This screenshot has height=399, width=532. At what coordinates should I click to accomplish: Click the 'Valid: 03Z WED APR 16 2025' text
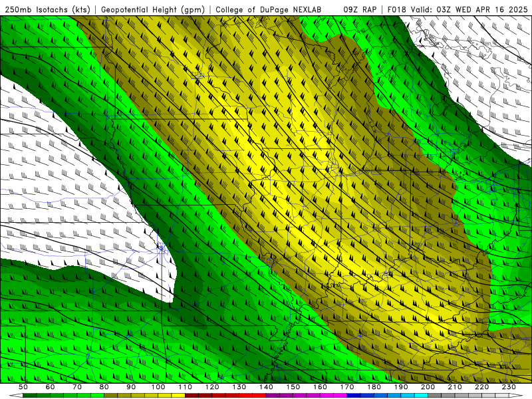(469, 10)
